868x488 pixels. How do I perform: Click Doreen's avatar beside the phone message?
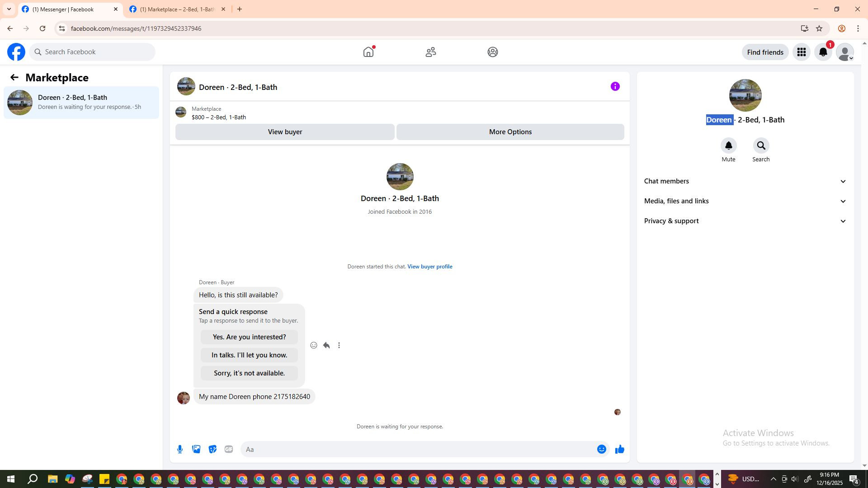coord(184,398)
